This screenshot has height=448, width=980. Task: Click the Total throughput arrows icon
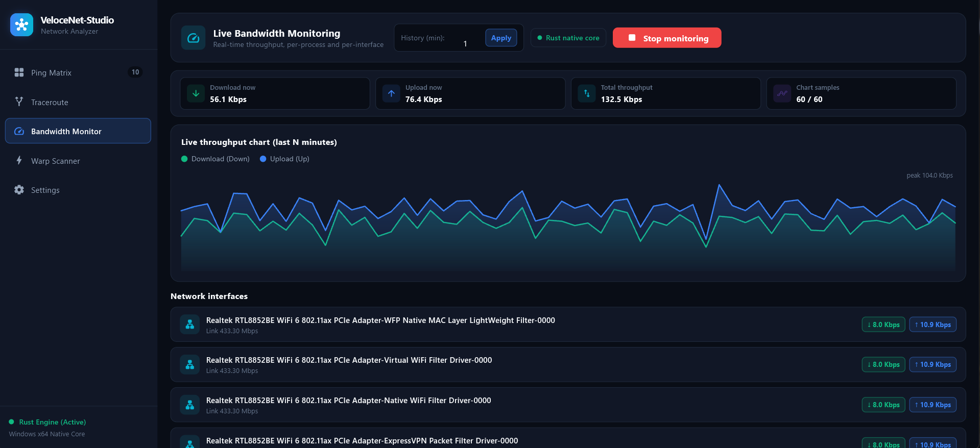(587, 93)
